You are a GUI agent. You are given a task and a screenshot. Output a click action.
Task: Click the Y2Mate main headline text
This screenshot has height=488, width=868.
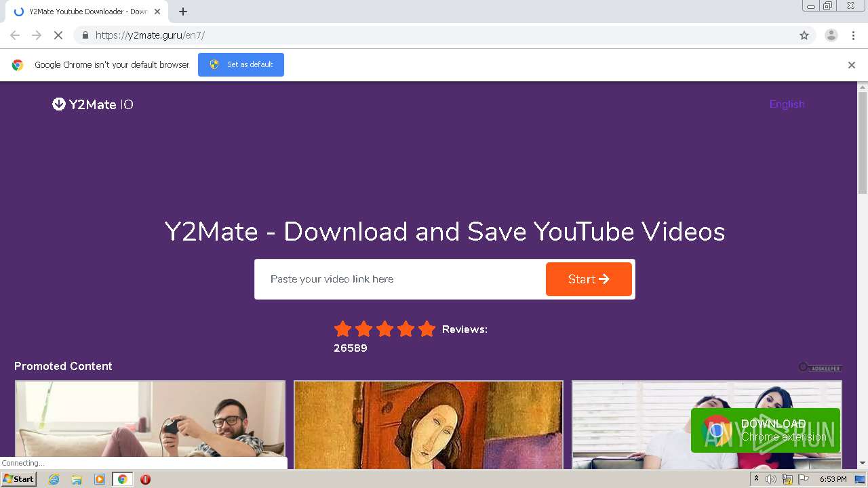(445, 232)
